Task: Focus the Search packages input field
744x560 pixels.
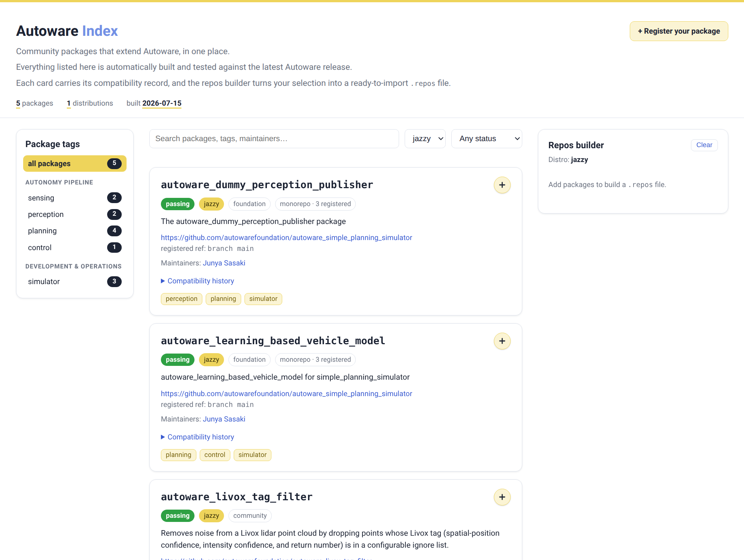Action: point(274,139)
